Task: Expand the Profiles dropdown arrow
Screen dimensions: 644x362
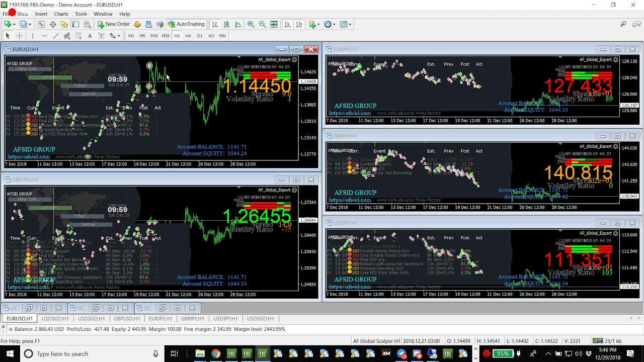Action: pos(30,24)
